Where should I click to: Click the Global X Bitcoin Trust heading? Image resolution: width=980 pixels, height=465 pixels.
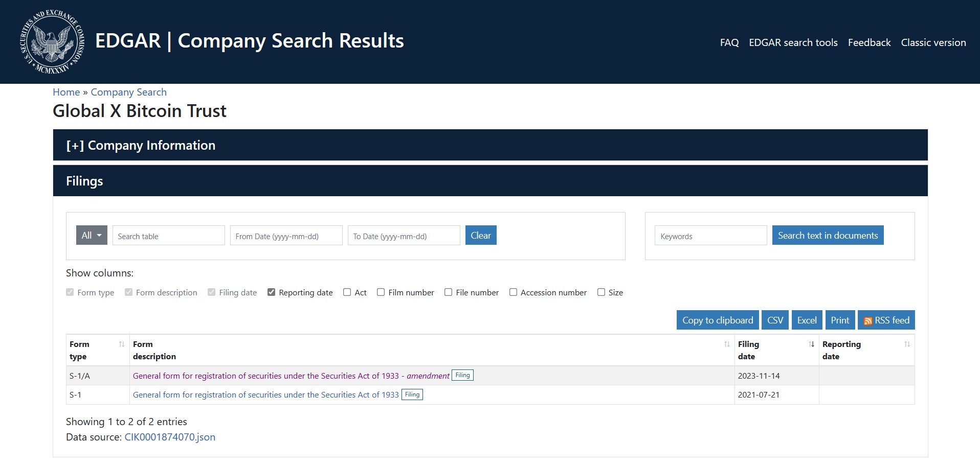tap(140, 111)
